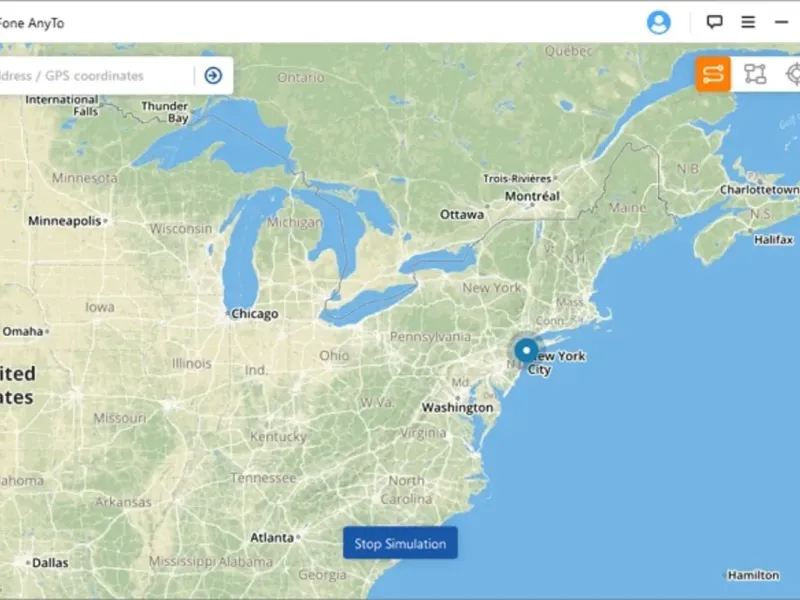Focus the address / GPS coordinates search field
The image size is (800, 600).
pos(96,76)
